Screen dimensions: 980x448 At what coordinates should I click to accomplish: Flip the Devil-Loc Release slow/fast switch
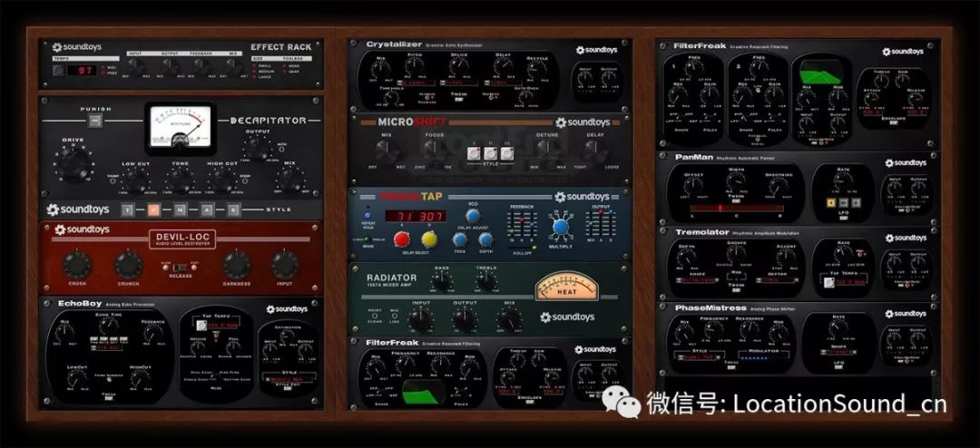tap(184, 264)
